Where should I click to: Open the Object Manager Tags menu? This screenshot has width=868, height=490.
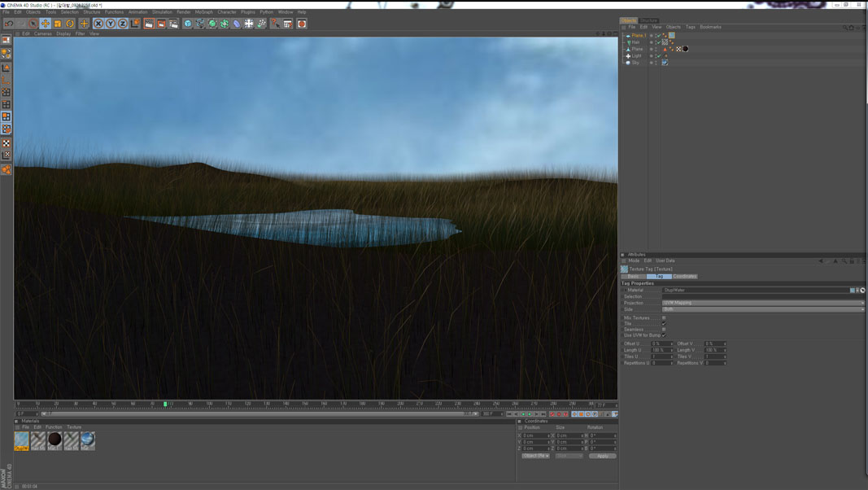(691, 27)
